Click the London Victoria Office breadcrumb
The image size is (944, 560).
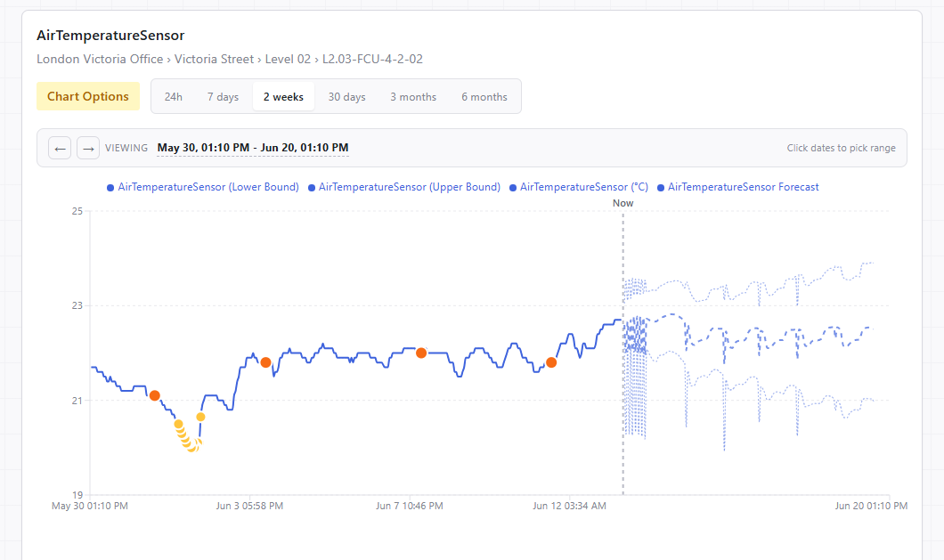(100, 59)
